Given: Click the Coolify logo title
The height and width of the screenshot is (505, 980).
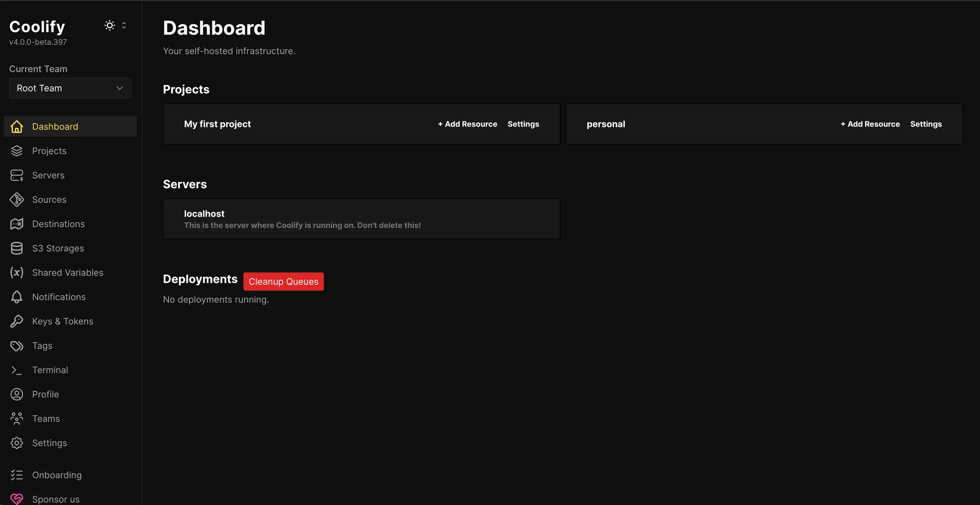Looking at the screenshot, I should click(37, 26).
